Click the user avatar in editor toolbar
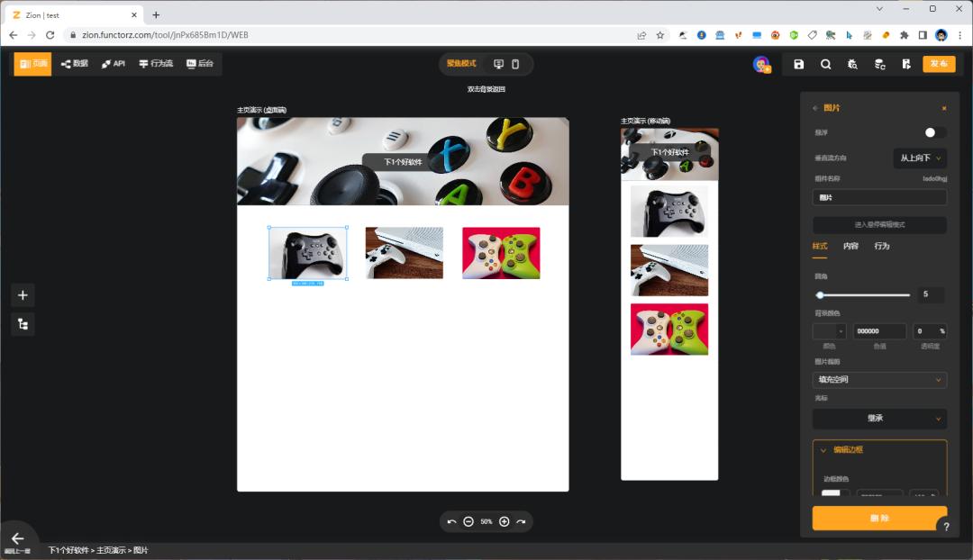Viewport: 973px width, 560px height. pos(761,64)
